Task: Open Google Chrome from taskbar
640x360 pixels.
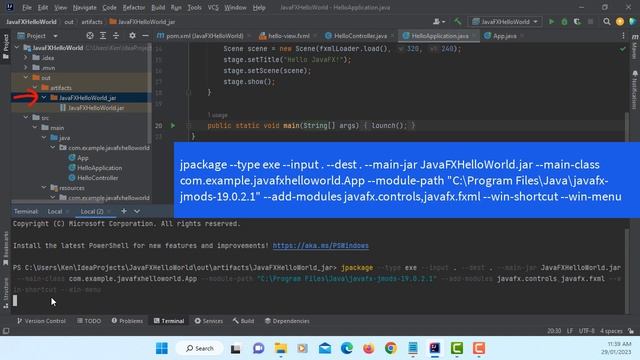Action: point(391,348)
